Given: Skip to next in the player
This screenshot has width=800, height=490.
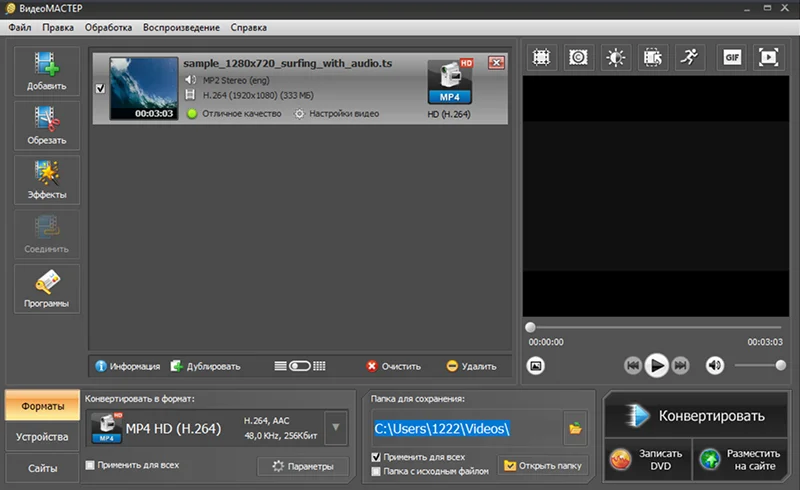Looking at the screenshot, I should pyautogui.click(x=680, y=365).
